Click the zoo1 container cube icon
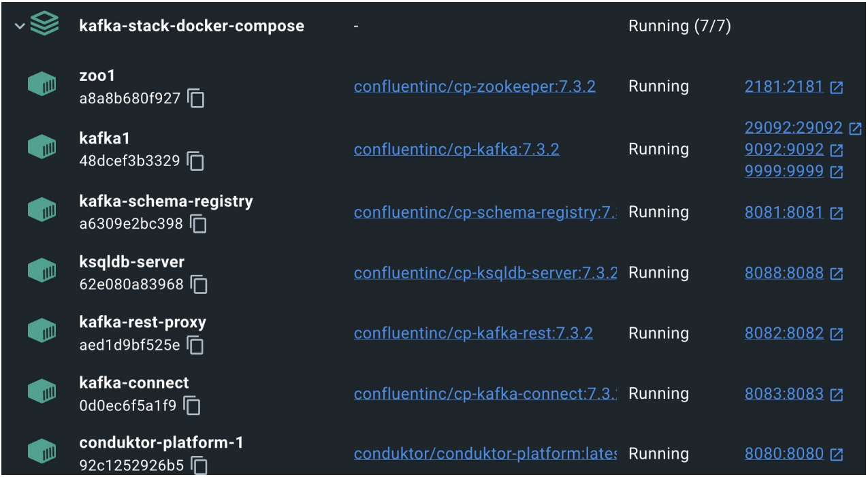 pyautogui.click(x=42, y=86)
